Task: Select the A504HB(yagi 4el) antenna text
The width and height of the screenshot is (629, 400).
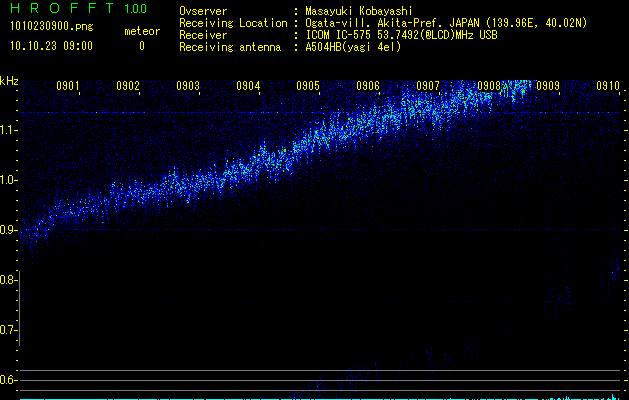Action: tap(353, 47)
